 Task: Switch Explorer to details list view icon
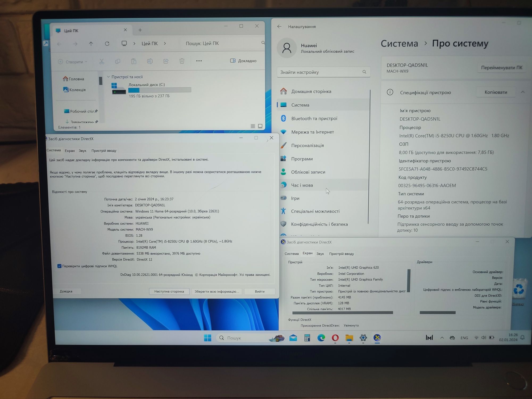click(253, 126)
